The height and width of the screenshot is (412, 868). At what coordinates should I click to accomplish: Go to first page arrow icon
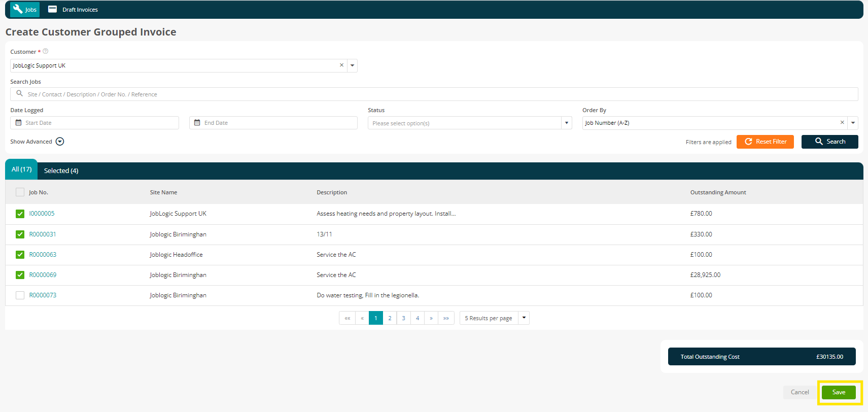tap(348, 318)
